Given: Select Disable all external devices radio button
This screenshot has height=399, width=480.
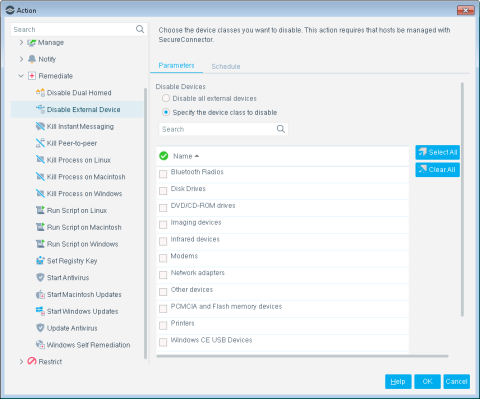Looking at the screenshot, I should (166, 98).
